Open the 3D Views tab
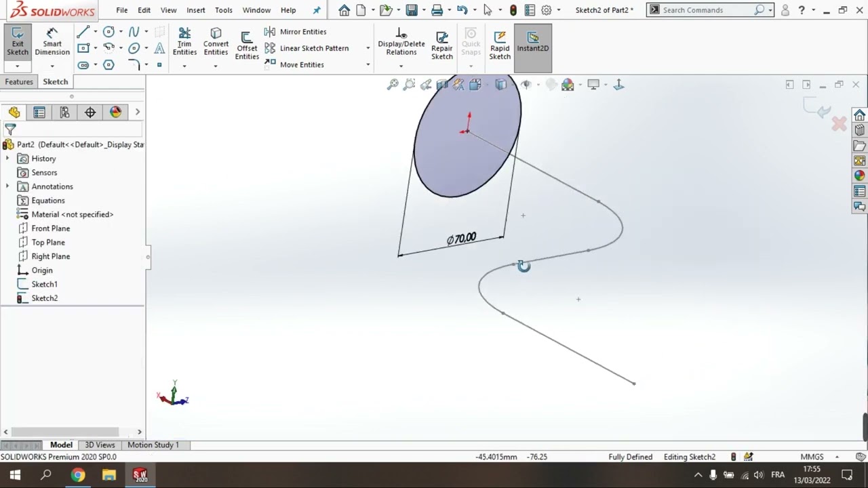The width and height of the screenshot is (868, 488). (100, 445)
